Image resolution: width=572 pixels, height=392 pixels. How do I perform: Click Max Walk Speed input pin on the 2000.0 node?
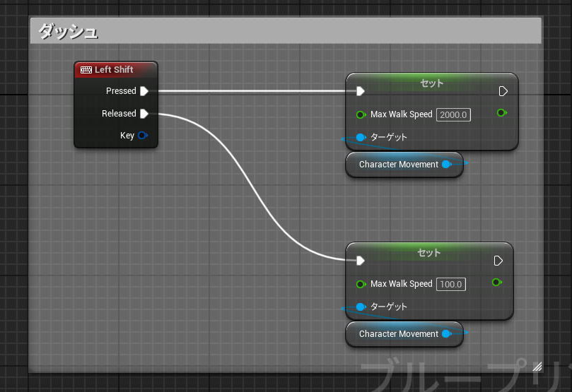point(361,114)
